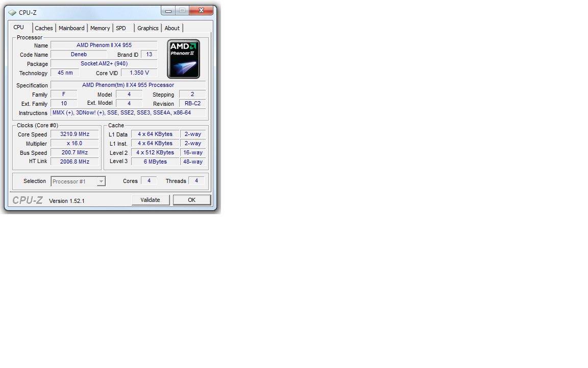
Task: Select the Memory tab
Action: click(x=100, y=28)
